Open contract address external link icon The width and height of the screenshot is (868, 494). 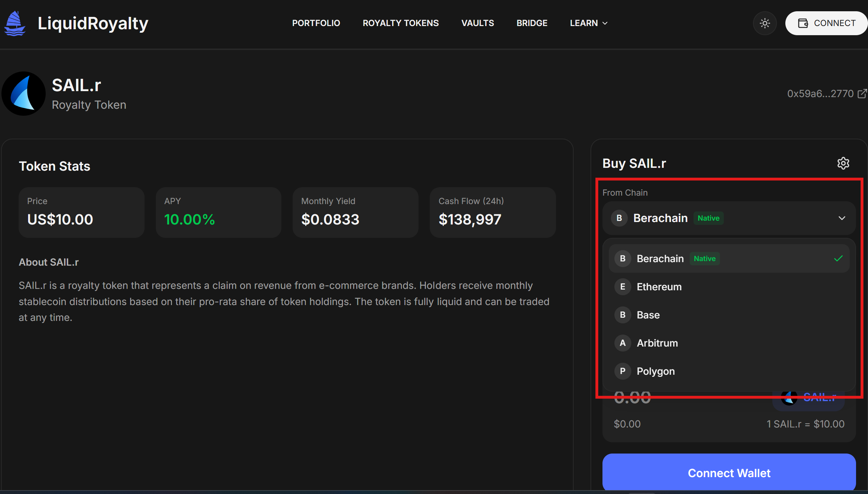(x=862, y=94)
